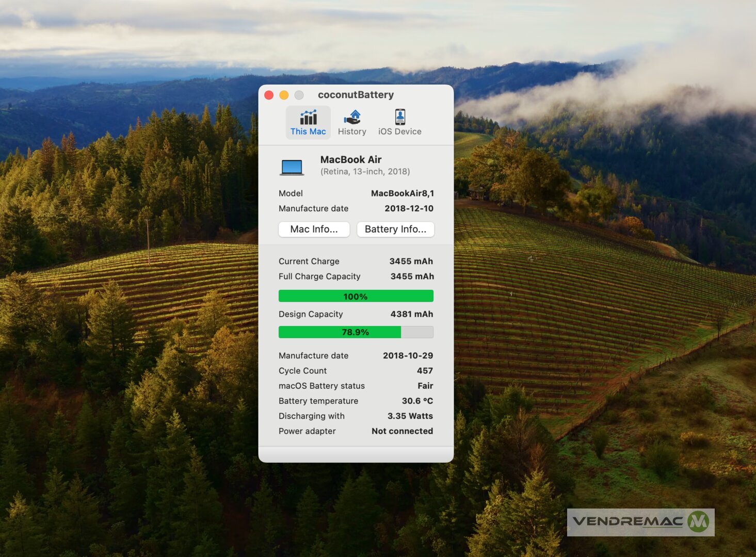Click the MacBook Air laptop icon

292,167
